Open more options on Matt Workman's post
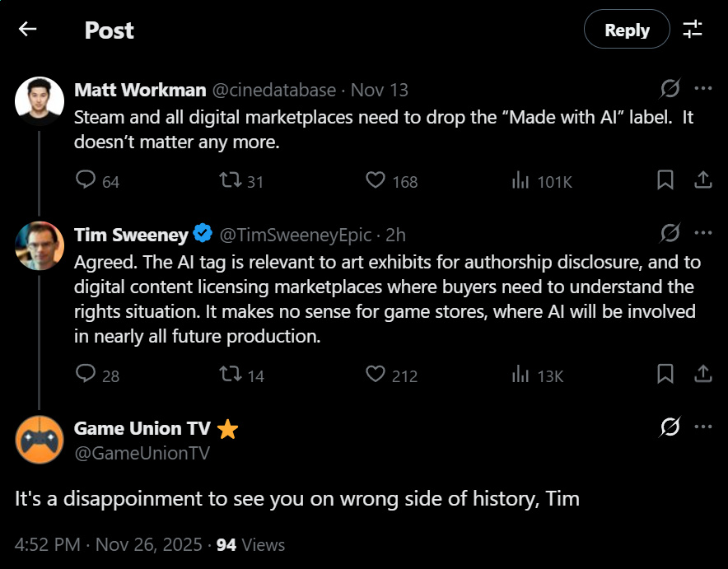The image size is (728, 569). (x=703, y=89)
